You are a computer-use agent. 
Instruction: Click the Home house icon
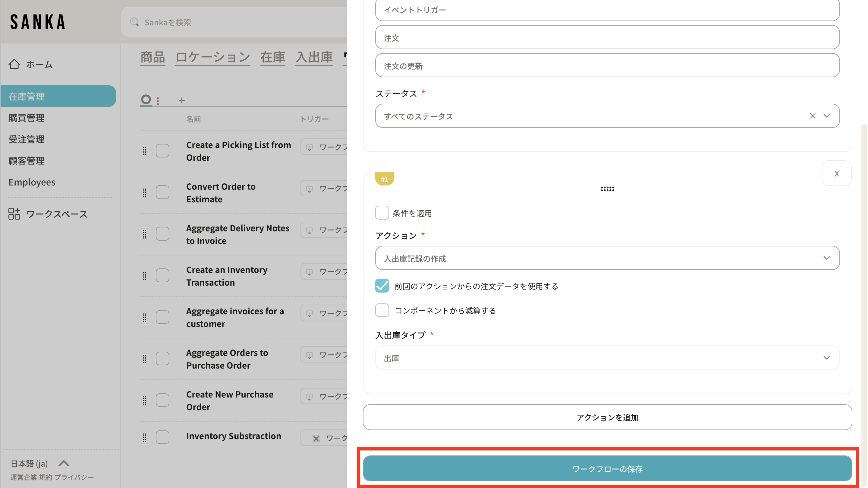click(x=14, y=64)
